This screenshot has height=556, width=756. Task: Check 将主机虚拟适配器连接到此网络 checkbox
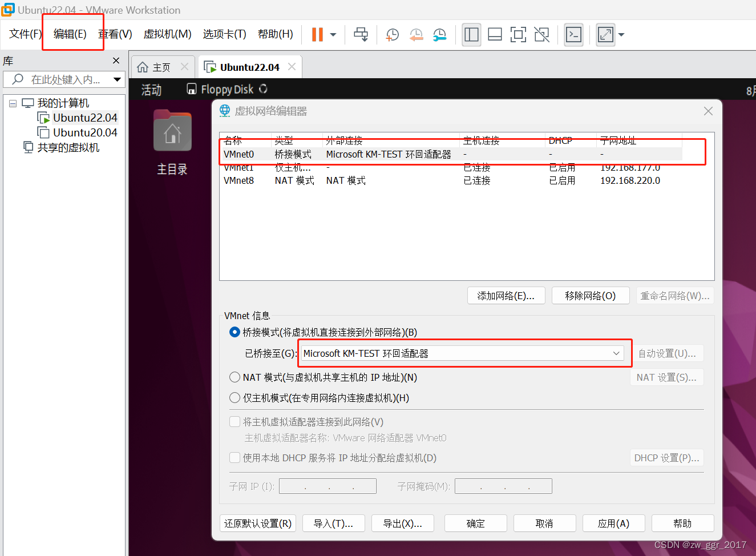click(x=235, y=422)
